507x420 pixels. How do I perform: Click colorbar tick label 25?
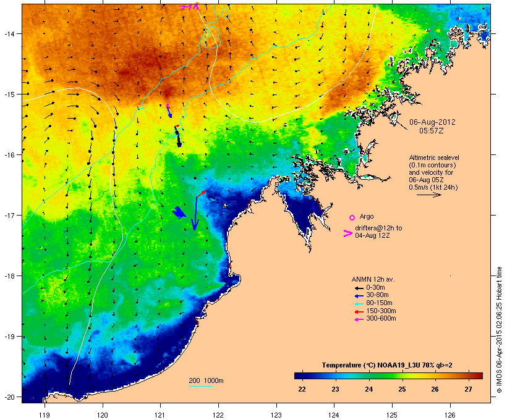click(x=402, y=389)
